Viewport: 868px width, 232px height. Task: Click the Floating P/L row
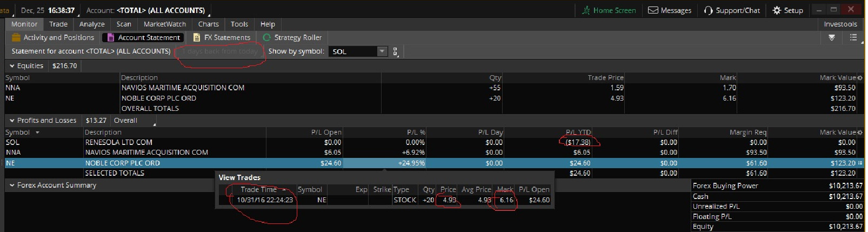[777, 216]
